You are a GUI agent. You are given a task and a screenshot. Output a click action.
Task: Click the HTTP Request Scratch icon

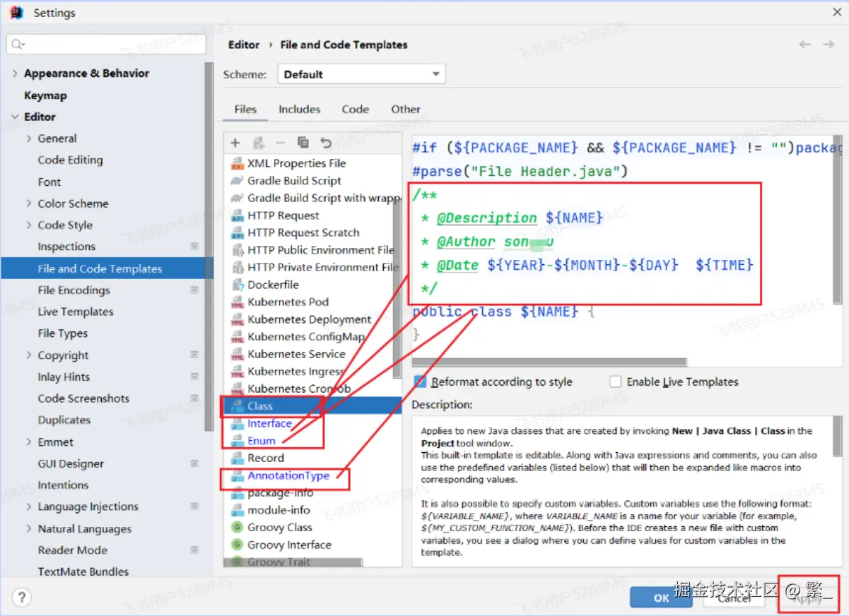pyautogui.click(x=238, y=233)
